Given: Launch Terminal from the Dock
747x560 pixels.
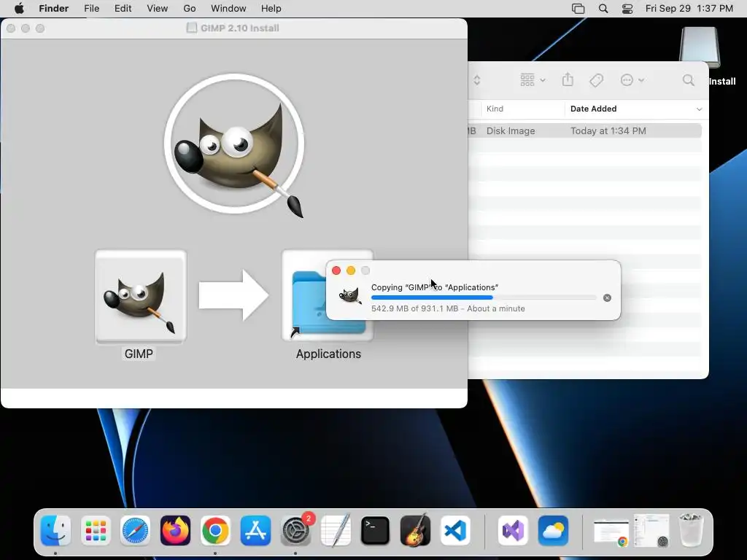Looking at the screenshot, I should coord(376,530).
